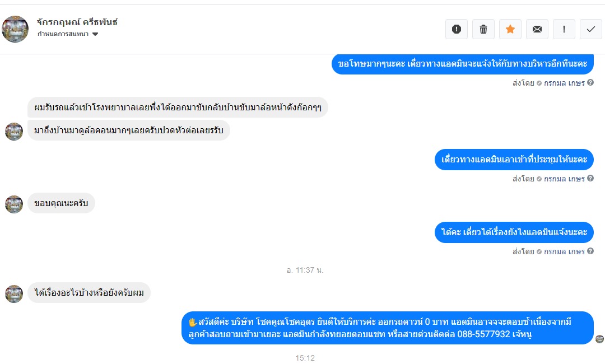
Task: Mark conversation done with checkmark icon
Action: click(591, 29)
